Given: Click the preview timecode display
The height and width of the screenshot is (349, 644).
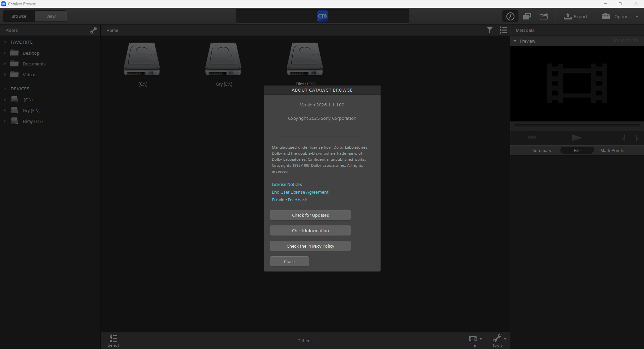Looking at the screenshot, I should (x=625, y=41).
